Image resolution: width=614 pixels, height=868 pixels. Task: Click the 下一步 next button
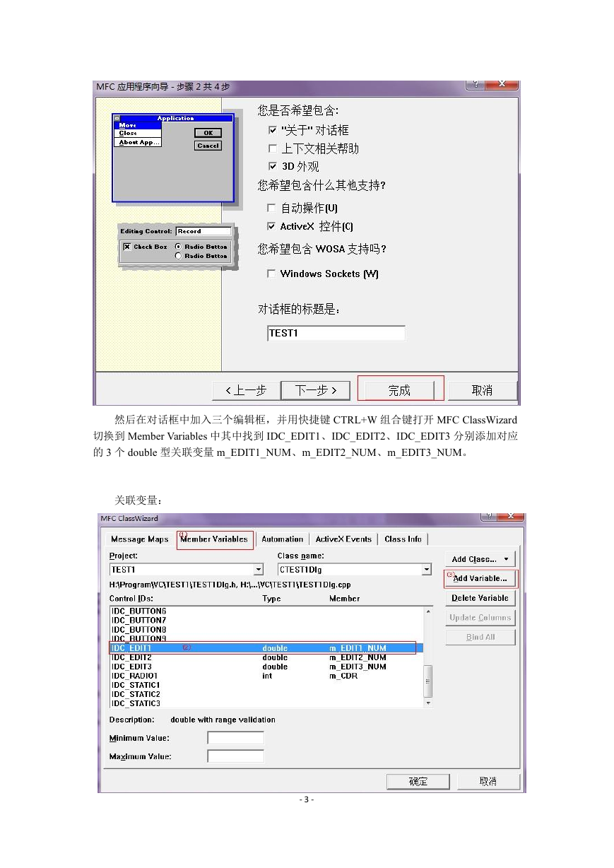[315, 390]
